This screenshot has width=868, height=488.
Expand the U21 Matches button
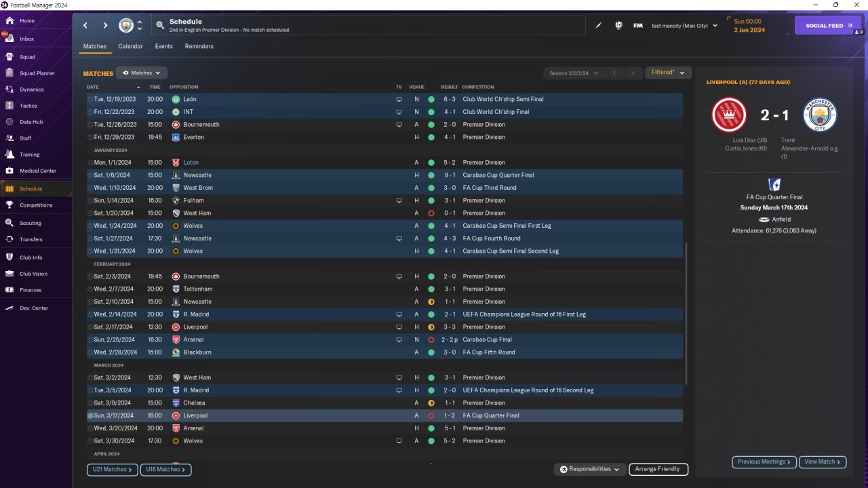coord(113,469)
